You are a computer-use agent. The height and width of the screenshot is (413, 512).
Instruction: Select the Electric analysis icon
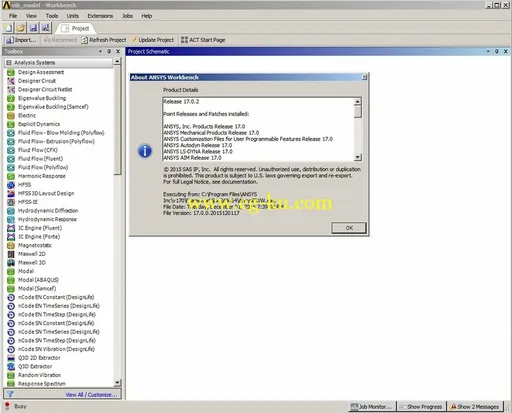(11, 116)
